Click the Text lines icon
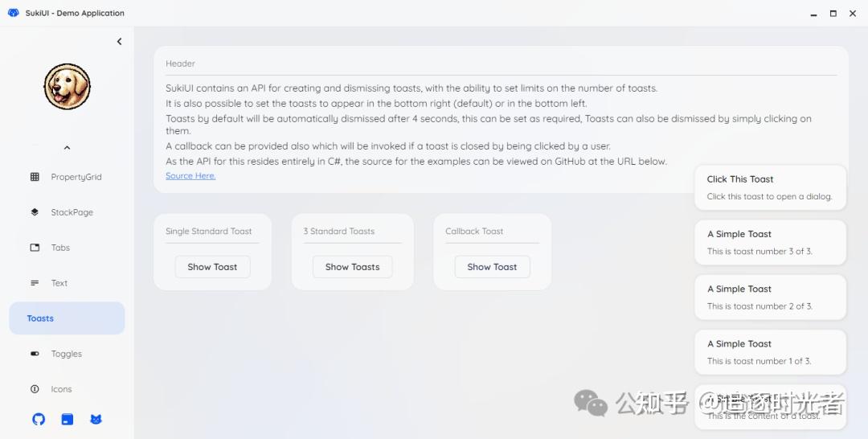This screenshot has height=439, width=868. click(35, 283)
